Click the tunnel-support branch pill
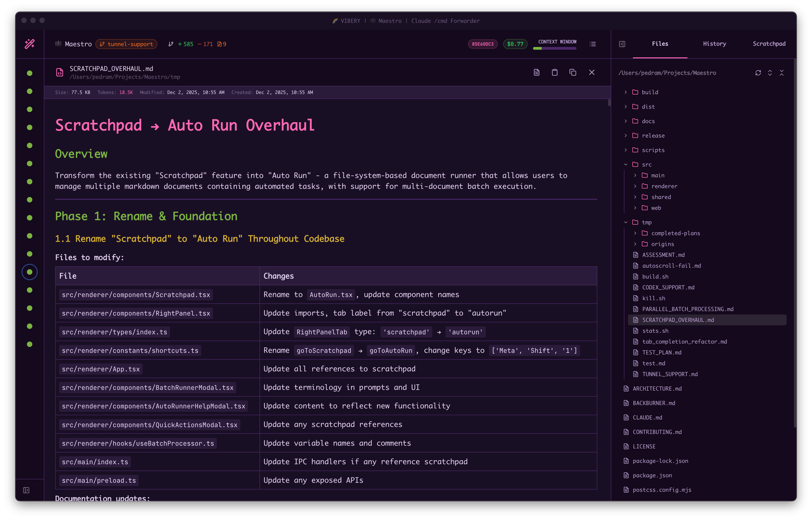Image resolution: width=812 pixels, height=520 pixels. pos(126,44)
